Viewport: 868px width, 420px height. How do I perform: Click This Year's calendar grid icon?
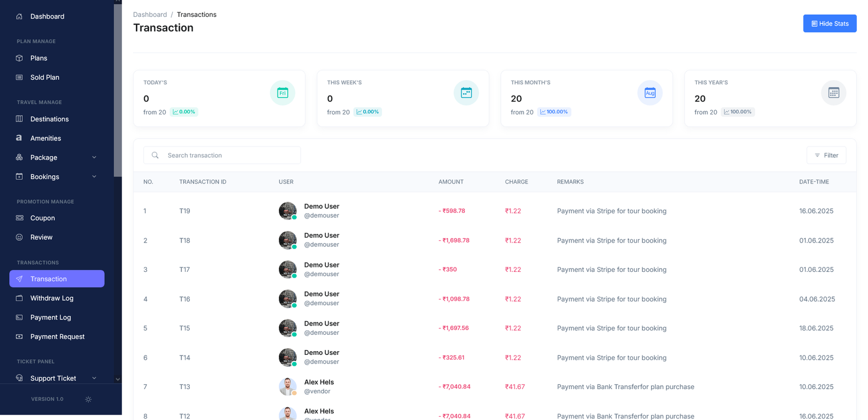(833, 93)
